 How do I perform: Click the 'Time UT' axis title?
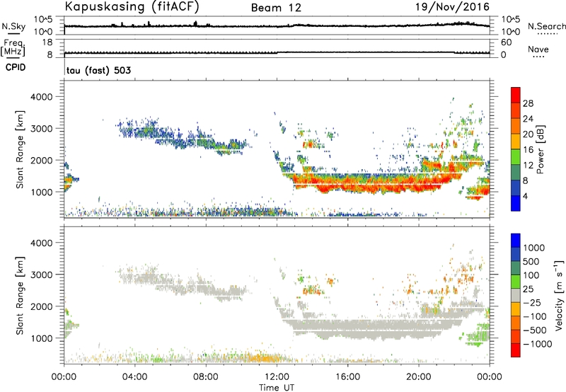pos(277,388)
